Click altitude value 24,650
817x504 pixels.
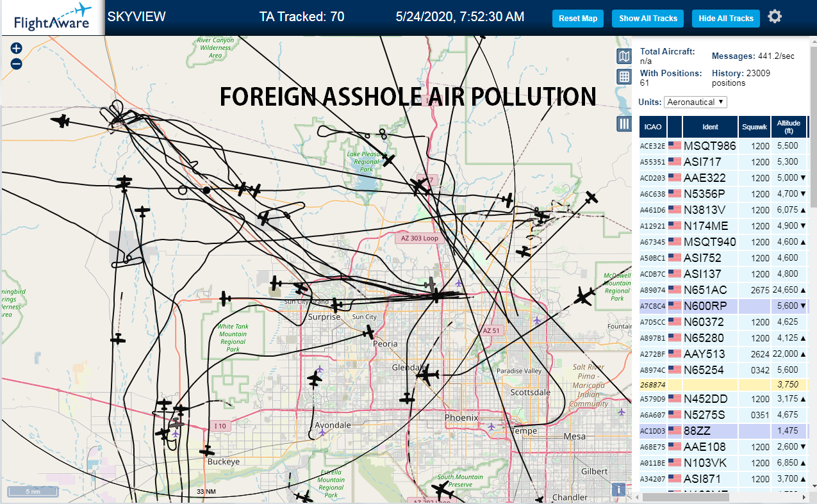[x=785, y=290]
